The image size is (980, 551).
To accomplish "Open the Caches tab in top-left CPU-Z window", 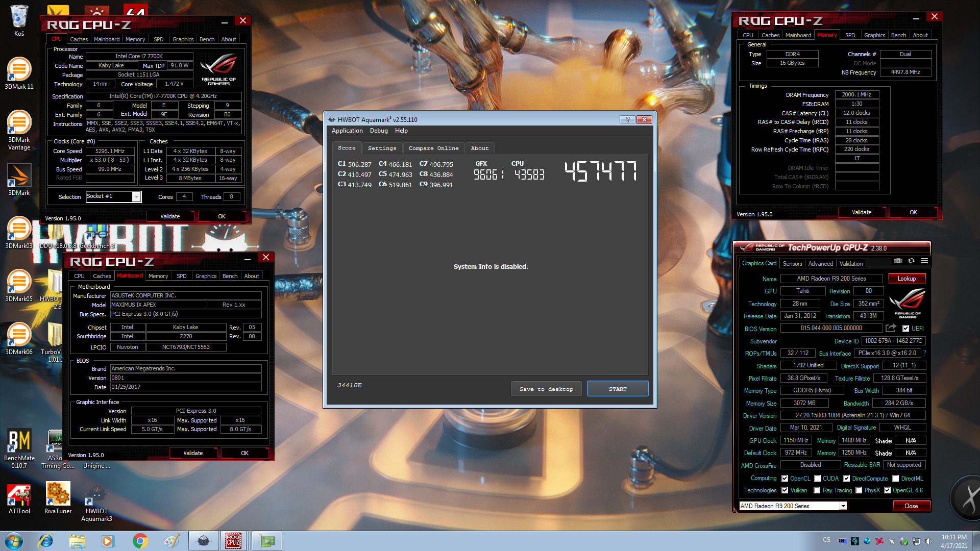I will 79,39.
